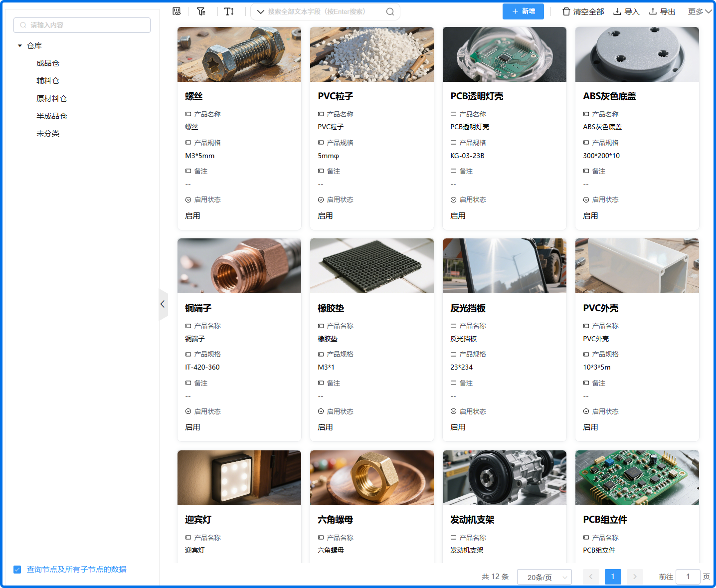Click the 导入 import icon
This screenshot has height=588, width=716.
pos(617,11)
